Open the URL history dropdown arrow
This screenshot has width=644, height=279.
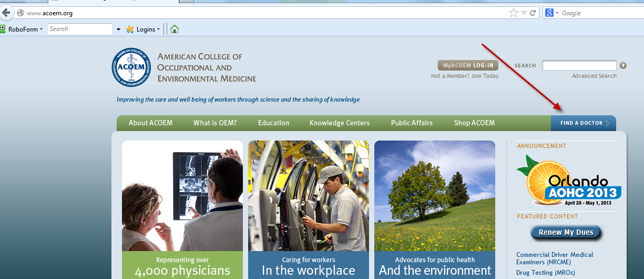pyautogui.click(x=524, y=13)
